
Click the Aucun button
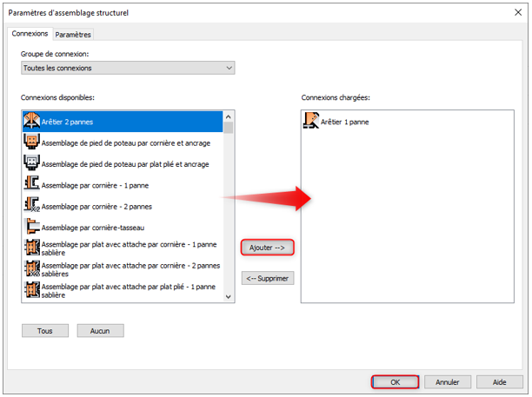click(100, 331)
